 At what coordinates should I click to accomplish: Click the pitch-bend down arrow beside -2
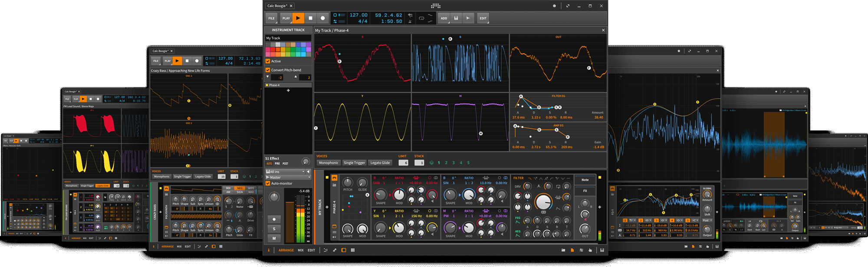[x=268, y=77]
